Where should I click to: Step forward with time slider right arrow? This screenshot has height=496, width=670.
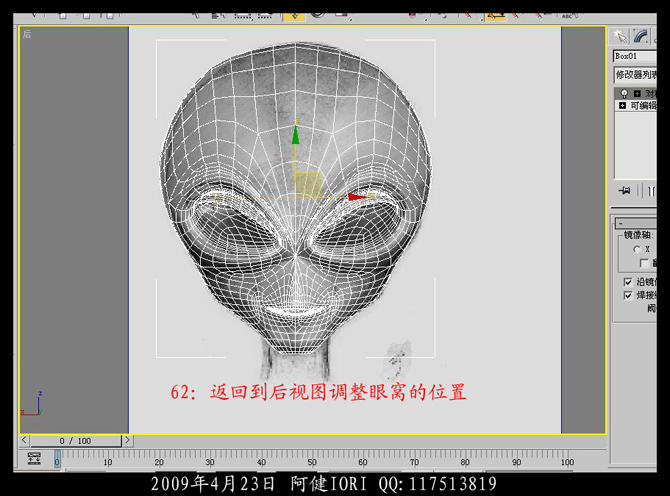point(127,440)
